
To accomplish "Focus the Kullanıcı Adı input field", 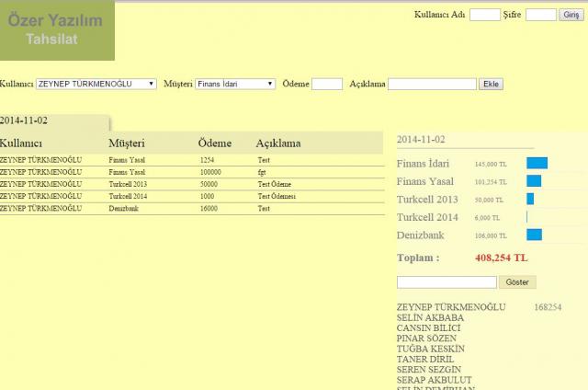I will (x=484, y=15).
